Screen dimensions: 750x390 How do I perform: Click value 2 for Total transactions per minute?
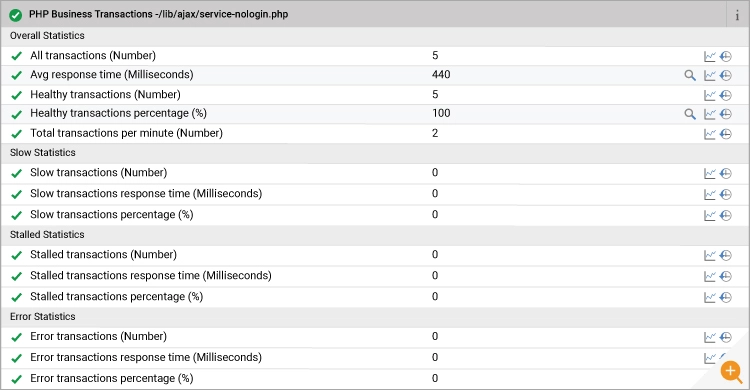pyautogui.click(x=435, y=134)
